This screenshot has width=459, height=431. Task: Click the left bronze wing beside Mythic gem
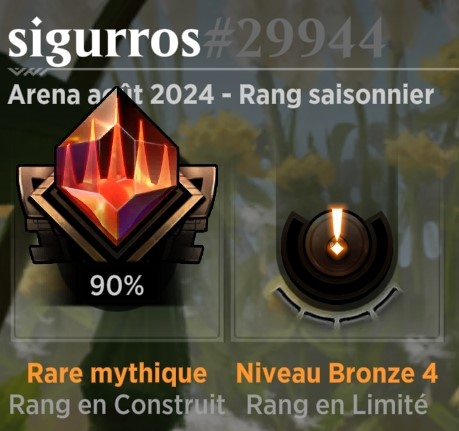(40, 213)
